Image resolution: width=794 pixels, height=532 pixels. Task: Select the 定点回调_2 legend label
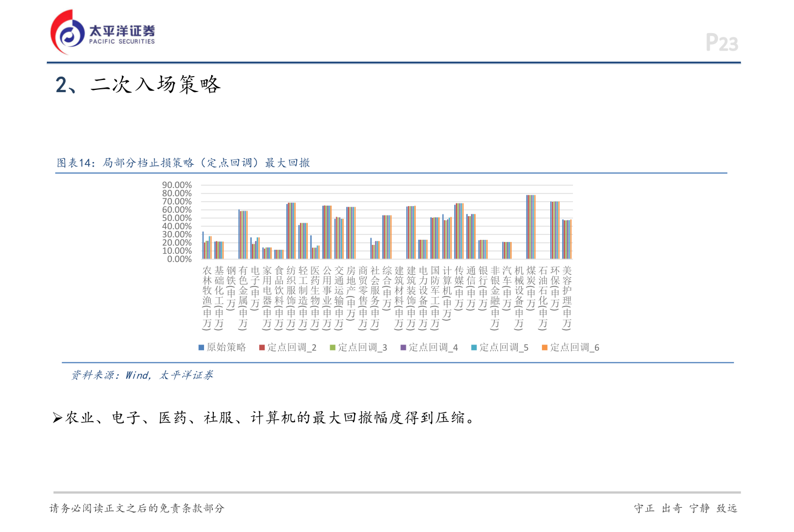click(292, 347)
